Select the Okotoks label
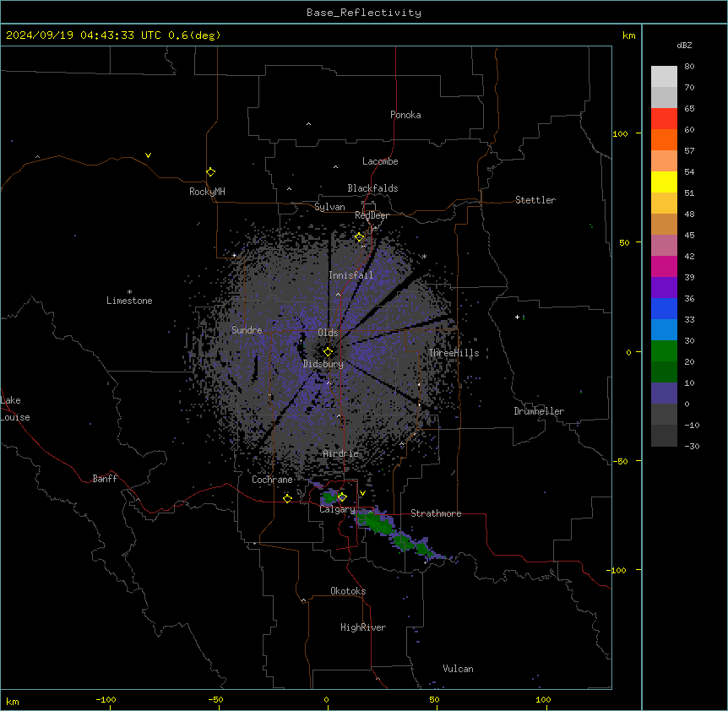The height and width of the screenshot is (711, 728). [x=348, y=591]
